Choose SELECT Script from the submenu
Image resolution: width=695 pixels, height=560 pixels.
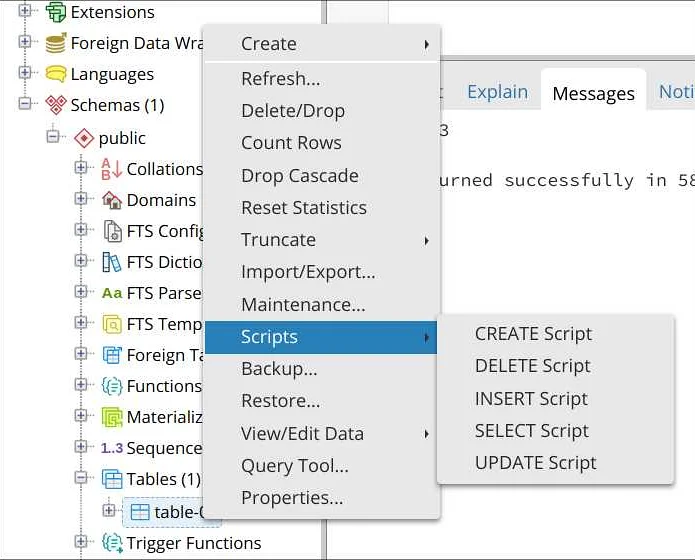click(x=531, y=431)
